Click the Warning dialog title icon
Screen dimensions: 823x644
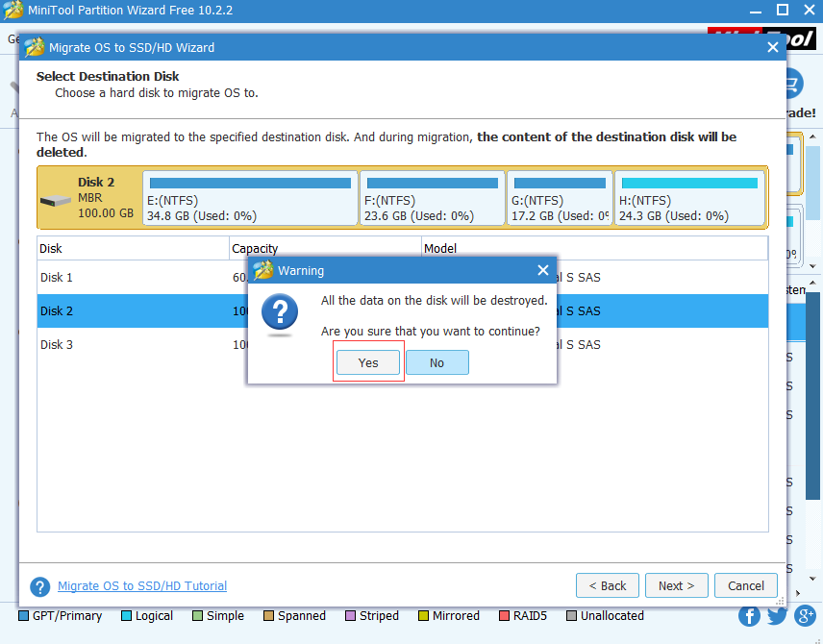263,270
